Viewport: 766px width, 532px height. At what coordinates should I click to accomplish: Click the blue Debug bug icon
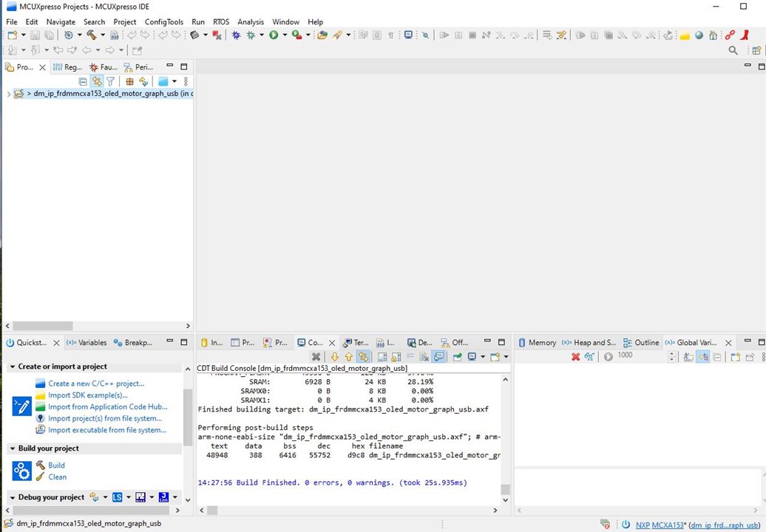(236, 35)
